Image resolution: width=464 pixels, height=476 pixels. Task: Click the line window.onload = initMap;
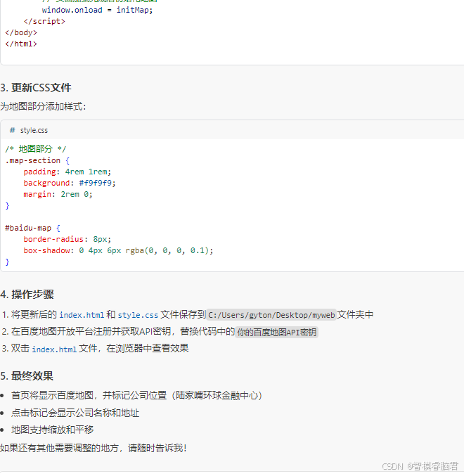click(x=97, y=10)
